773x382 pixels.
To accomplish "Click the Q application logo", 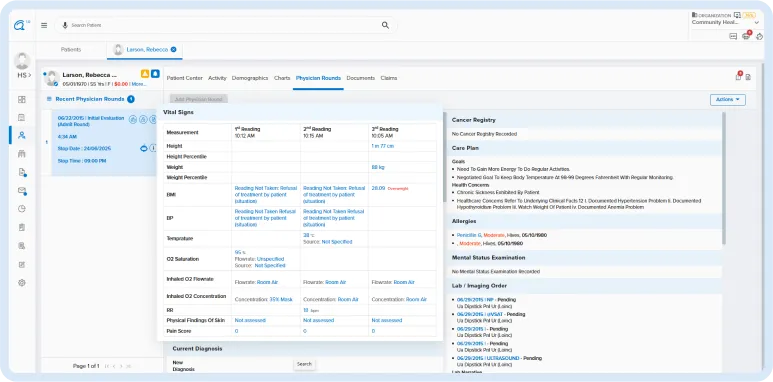I will pos(20,26).
